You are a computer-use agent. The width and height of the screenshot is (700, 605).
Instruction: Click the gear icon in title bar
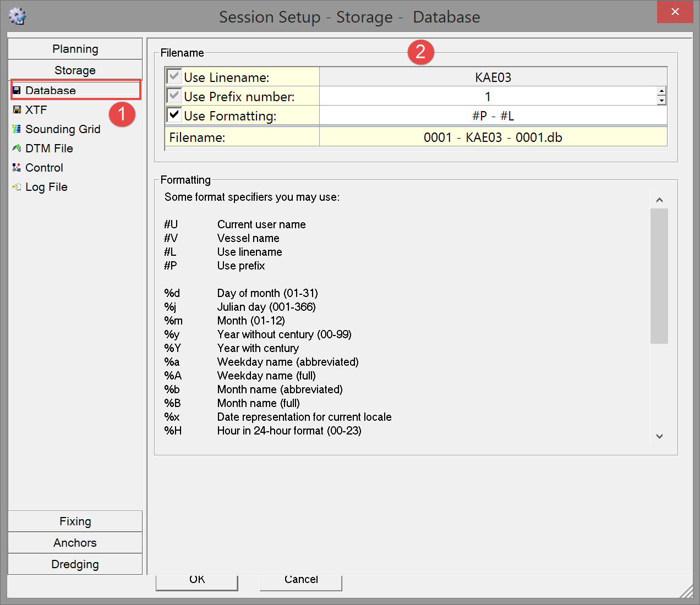click(17, 16)
